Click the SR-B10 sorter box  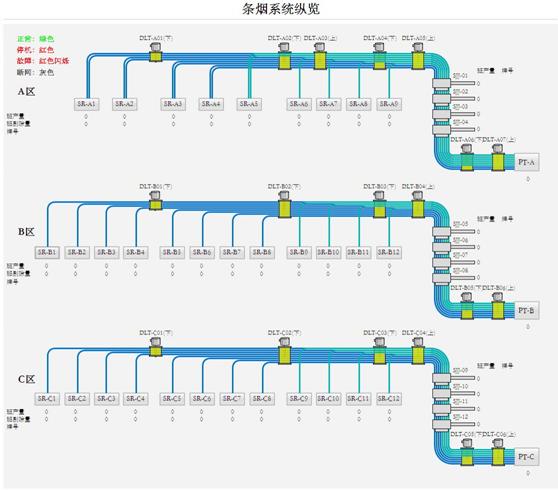328,252
